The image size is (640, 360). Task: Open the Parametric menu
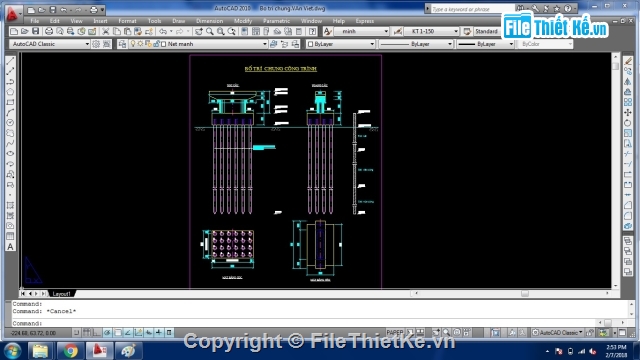pos(276,21)
